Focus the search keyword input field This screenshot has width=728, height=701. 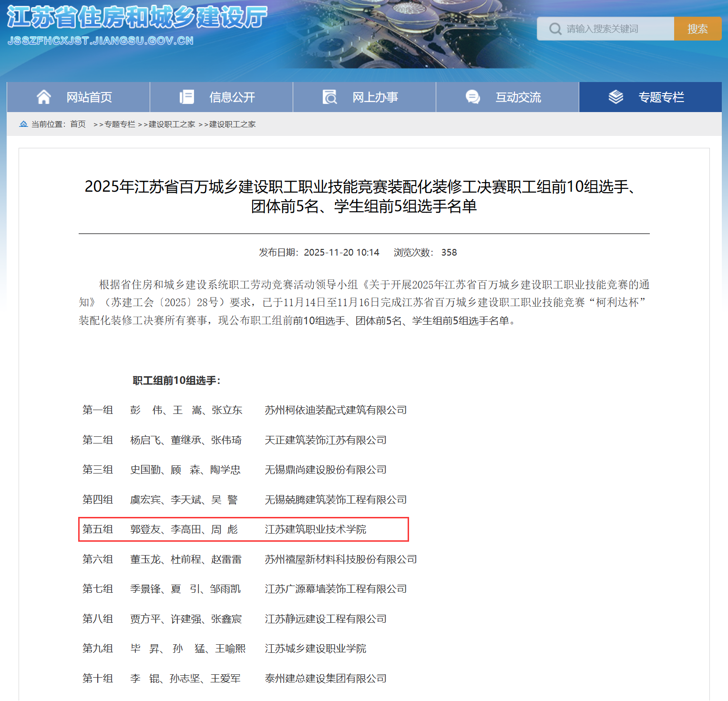click(615, 29)
